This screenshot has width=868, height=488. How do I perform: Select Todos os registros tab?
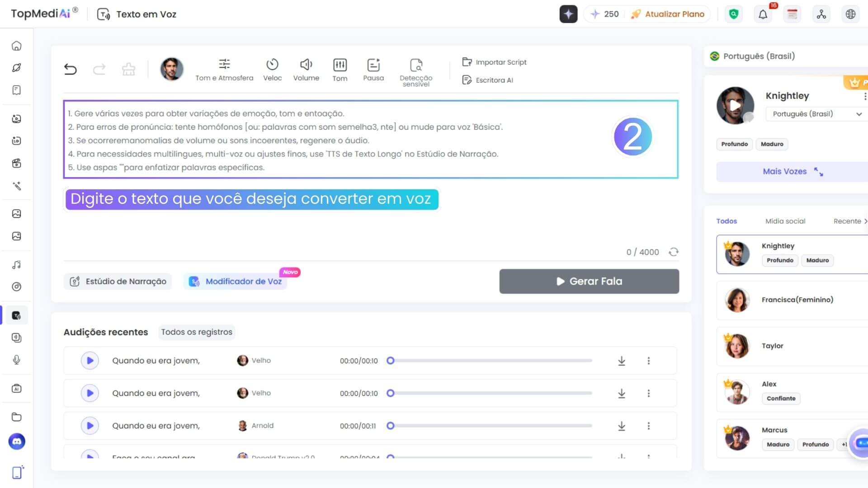point(197,332)
